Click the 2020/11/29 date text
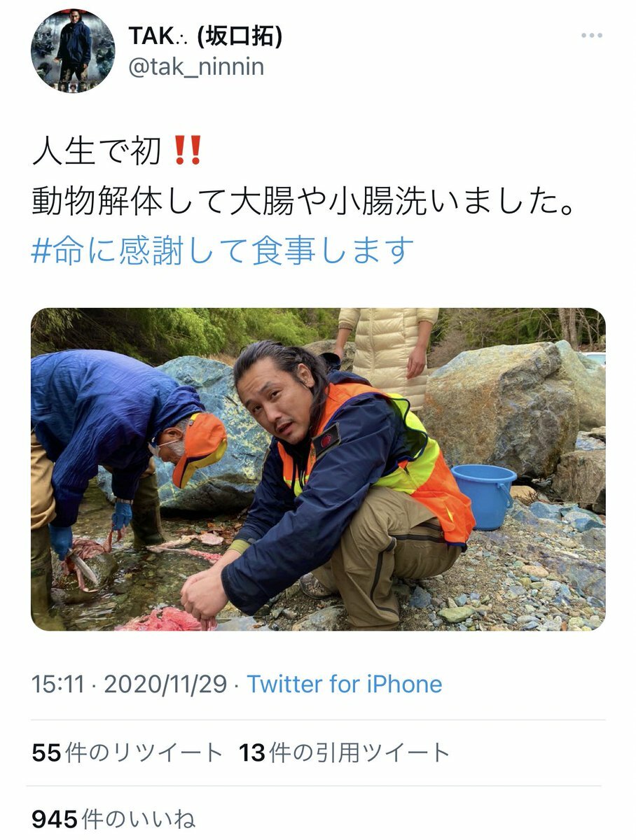The image size is (636, 840). point(165,684)
